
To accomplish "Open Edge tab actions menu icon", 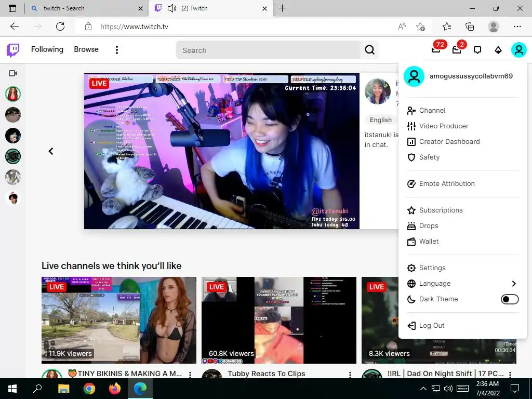I will point(12,8).
